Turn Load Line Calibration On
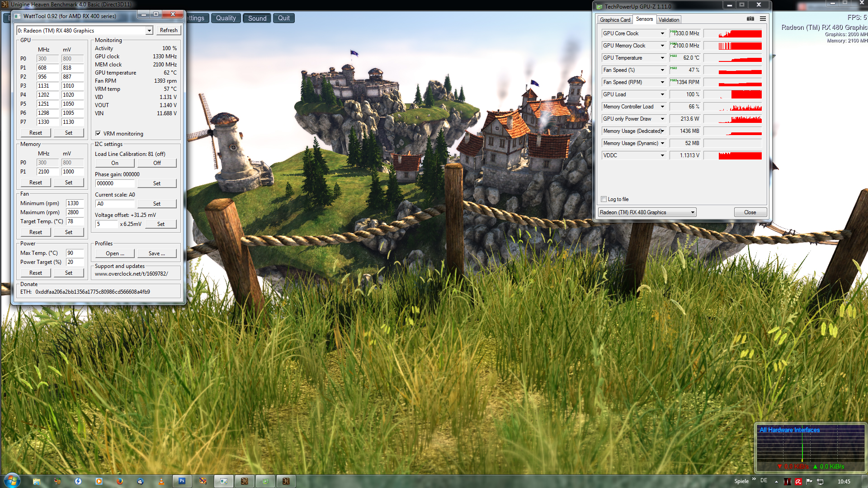Screen dimensions: 868x488 click(115, 163)
